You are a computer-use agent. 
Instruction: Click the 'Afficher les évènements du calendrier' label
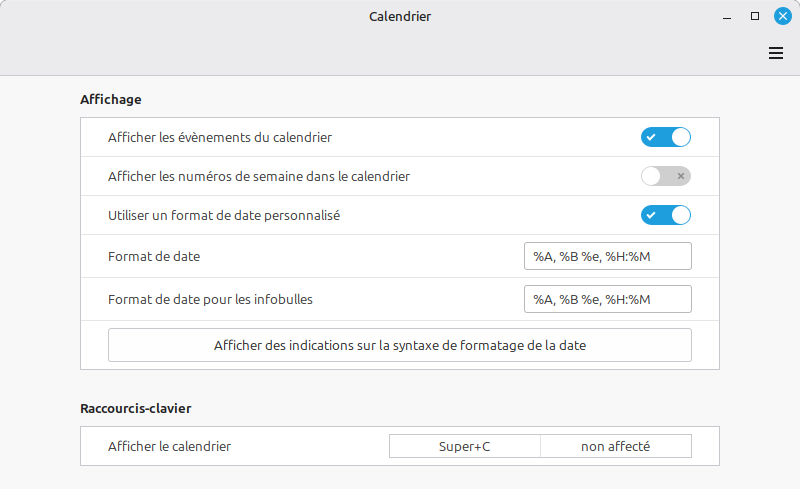pyautogui.click(x=220, y=137)
